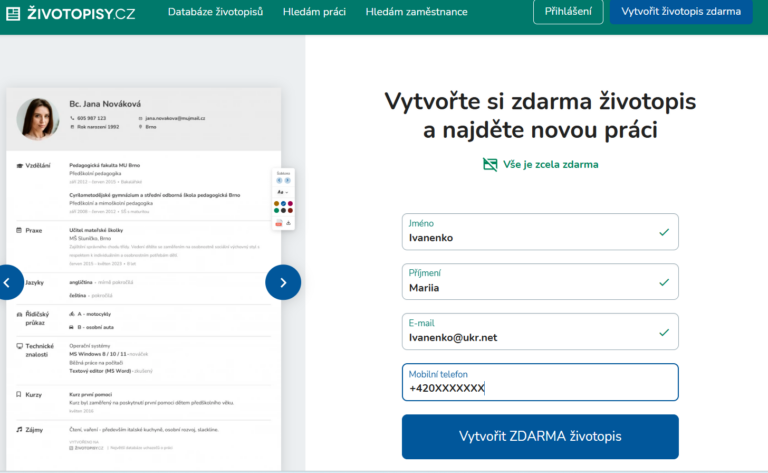
Task: Open the 'Aa' font dropdown in the template panel
Action: (x=283, y=192)
